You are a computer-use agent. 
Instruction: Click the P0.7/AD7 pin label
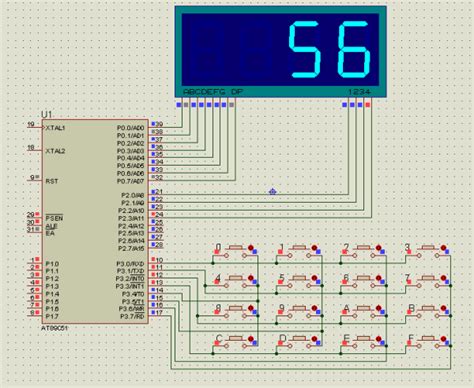(x=131, y=181)
